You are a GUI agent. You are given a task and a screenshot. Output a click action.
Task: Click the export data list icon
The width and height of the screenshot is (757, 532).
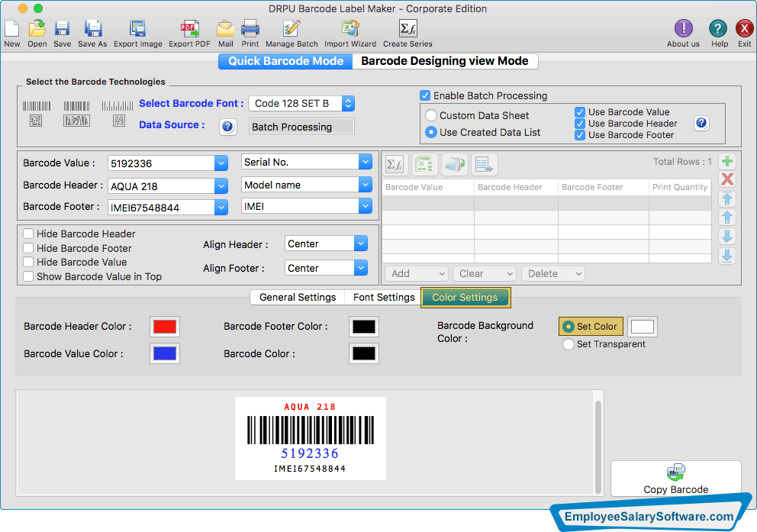click(x=484, y=165)
